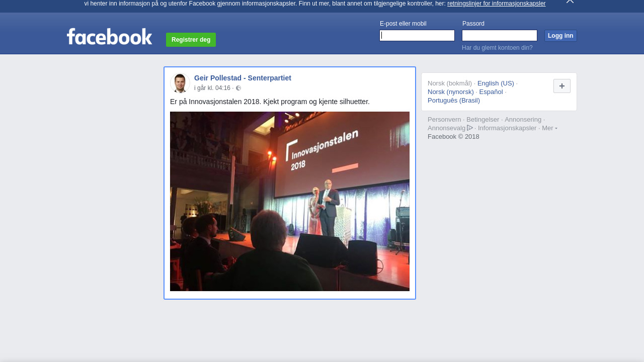The image size is (644, 362).
Task: Click the Facebook © 2018 copyright text
Action: coord(453,137)
